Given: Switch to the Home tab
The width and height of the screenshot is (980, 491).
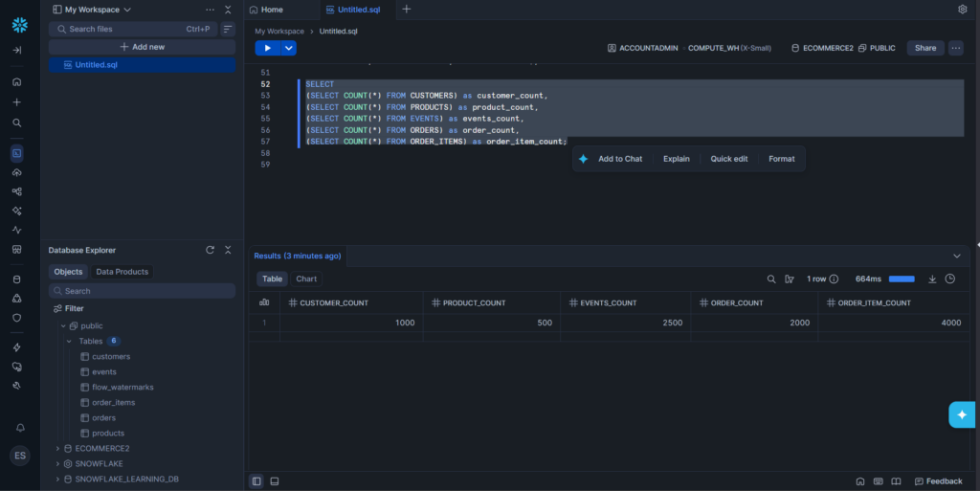Looking at the screenshot, I should tap(266, 10).
